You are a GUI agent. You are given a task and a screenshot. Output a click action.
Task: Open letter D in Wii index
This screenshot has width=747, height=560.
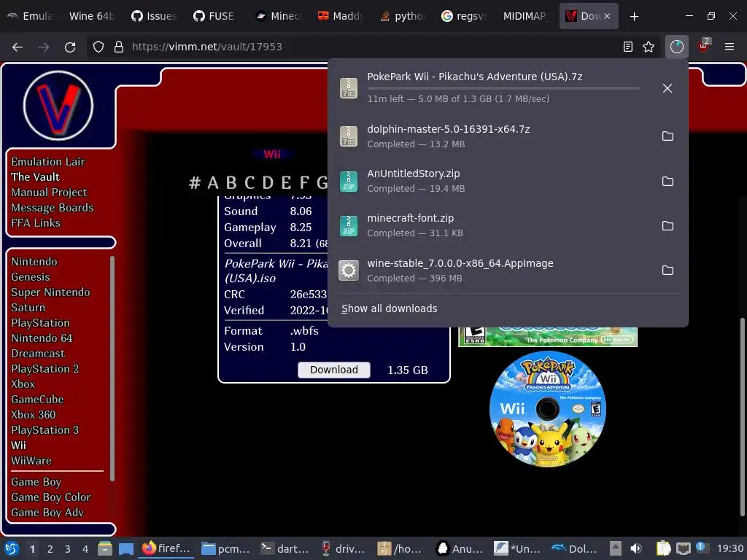coord(268,182)
